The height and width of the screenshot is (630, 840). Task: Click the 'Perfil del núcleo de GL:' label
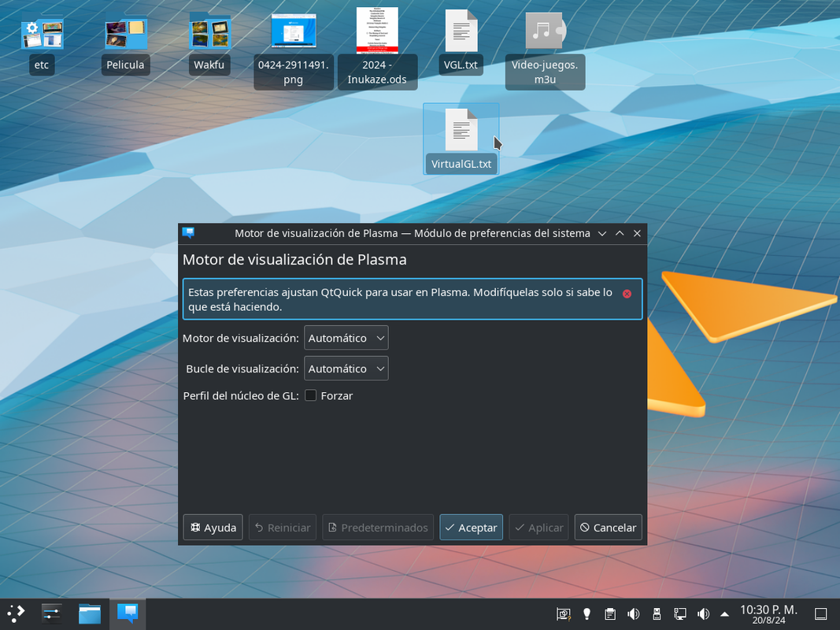point(241,396)
